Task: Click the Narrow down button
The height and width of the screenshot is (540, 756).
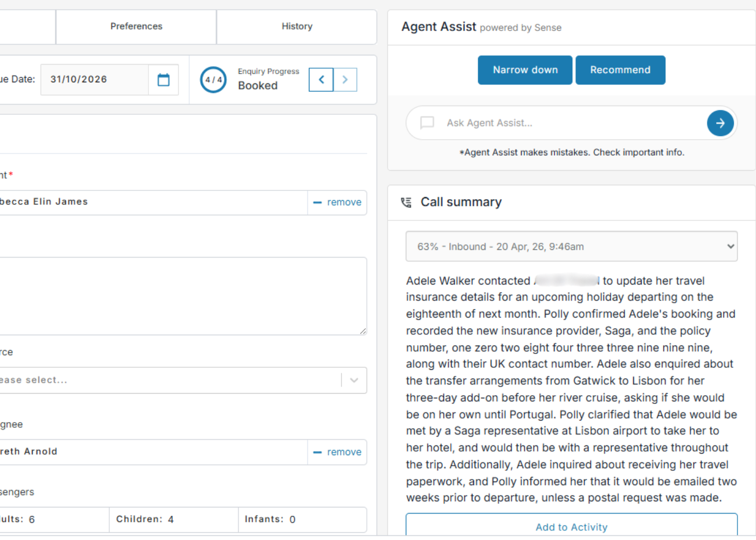Action: pos(525,70)
